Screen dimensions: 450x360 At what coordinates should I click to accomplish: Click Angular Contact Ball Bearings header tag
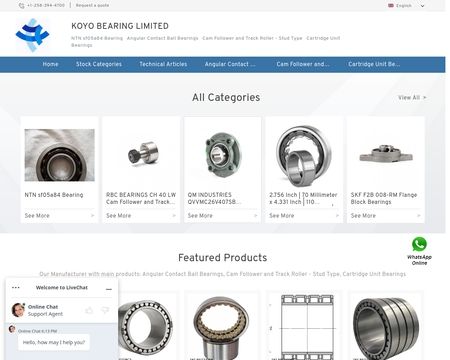pyautogui.click(x=162, y=38)
